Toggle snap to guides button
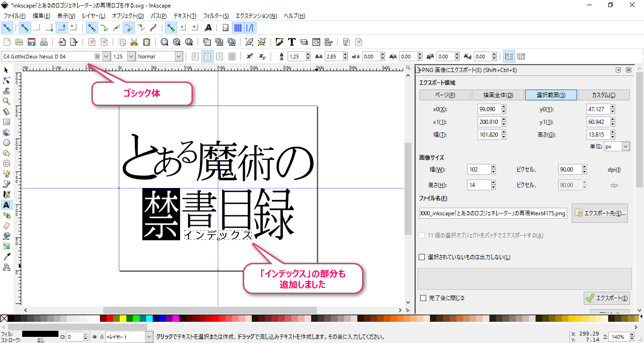The width and height of the screenshot is (644, 343). (x=250, y=27)
